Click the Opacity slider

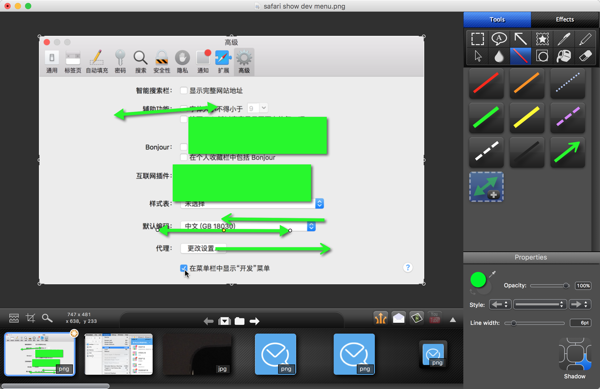549,285
